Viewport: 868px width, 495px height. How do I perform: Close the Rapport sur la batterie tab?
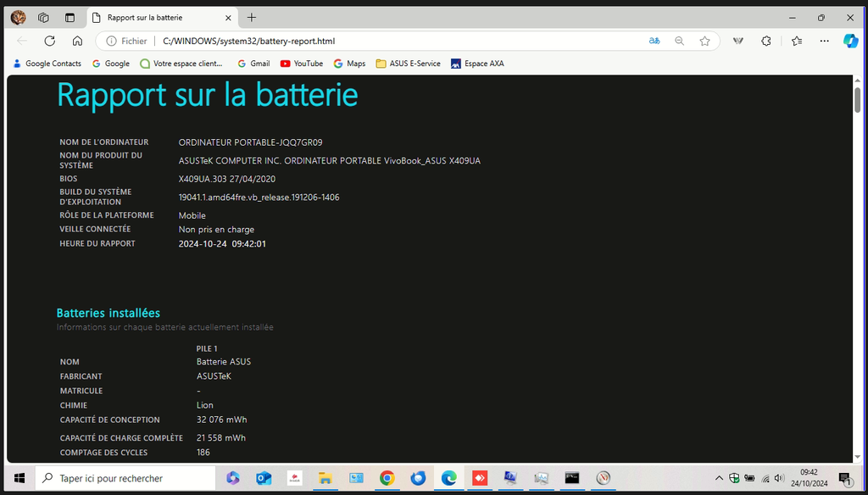point(229,18)
